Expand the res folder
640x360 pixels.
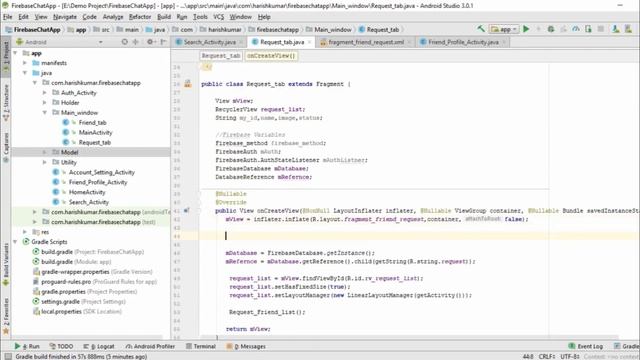(25, 232)
